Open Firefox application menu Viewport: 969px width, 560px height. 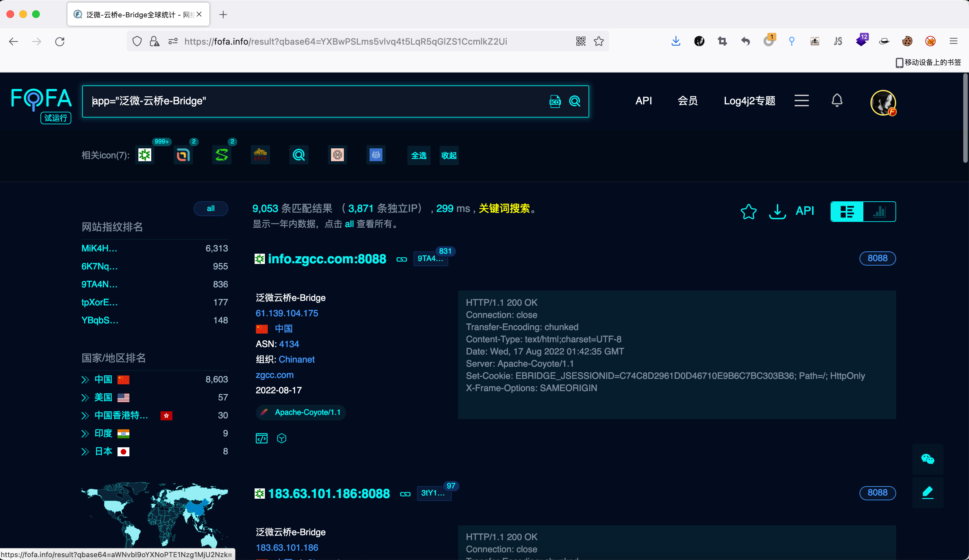tap(953, 41)
